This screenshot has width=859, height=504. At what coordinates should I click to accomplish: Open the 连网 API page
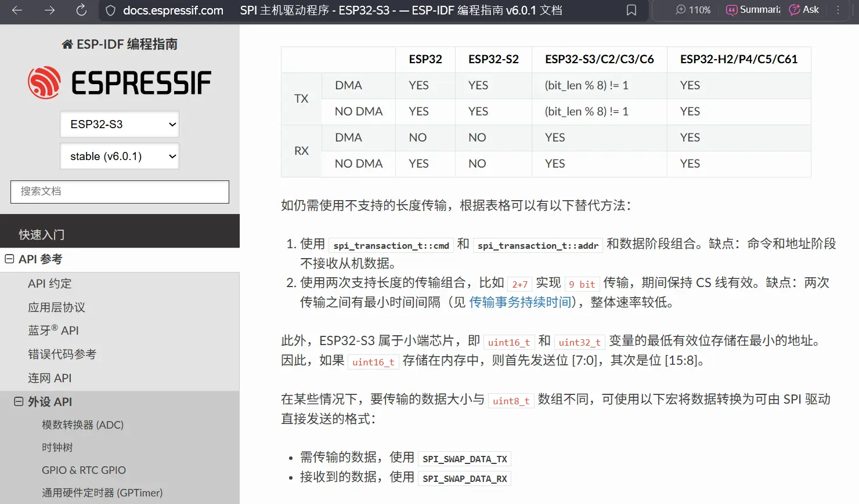pyautogui.click(x=50, y=378)
